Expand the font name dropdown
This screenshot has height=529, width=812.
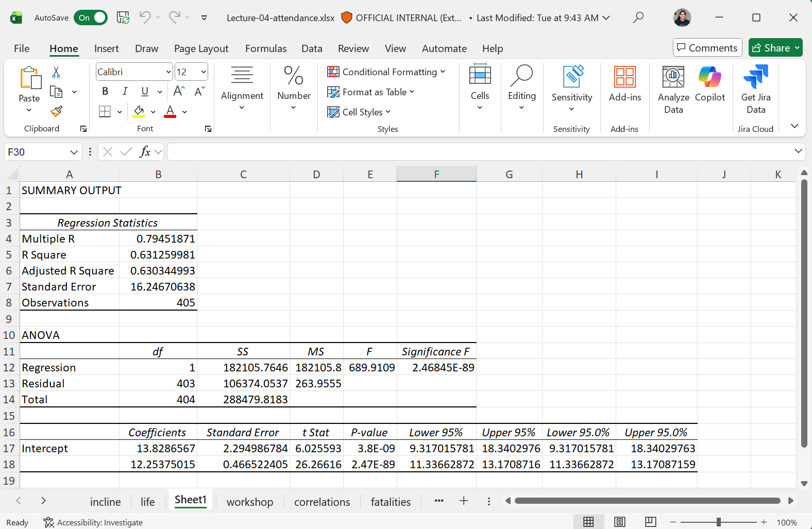click(168, 72)
